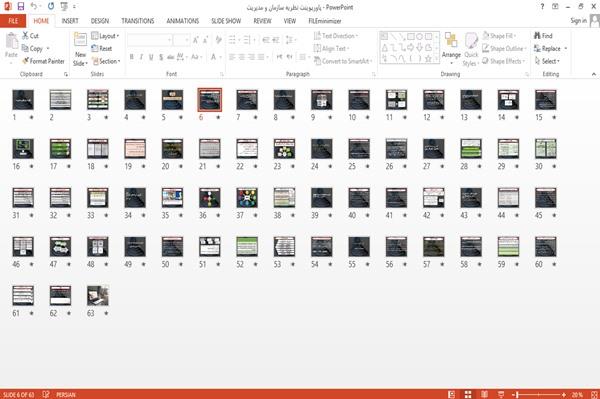The image size is (600, 399).
Task: Expand the Replace dropdown arrow
Action: point(566,49)
